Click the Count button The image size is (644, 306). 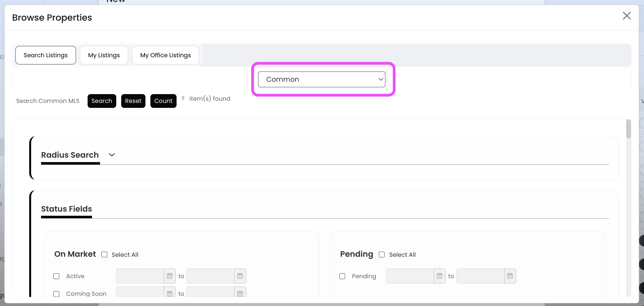click(x=163, y=101)
